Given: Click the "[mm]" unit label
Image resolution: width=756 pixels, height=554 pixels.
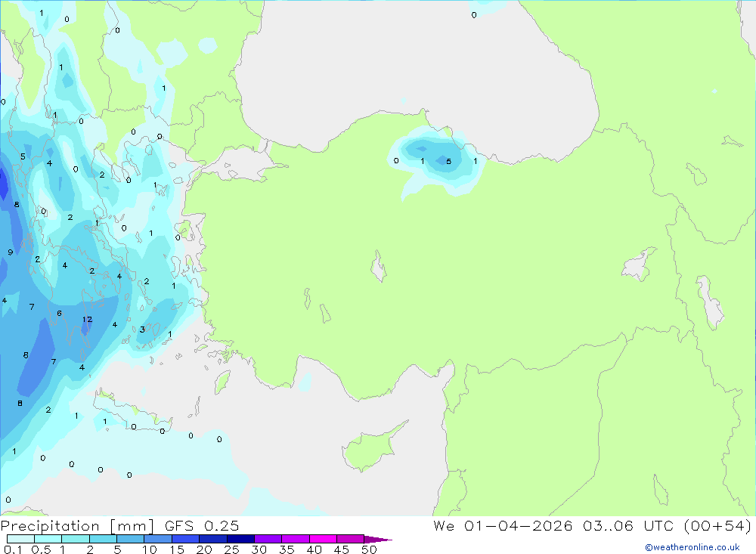Looking at the screenshot, I should (x=132, y=526).
